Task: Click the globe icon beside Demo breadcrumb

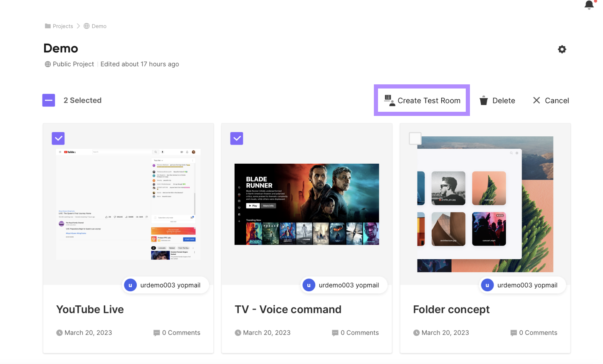Action: coord(86,26)
